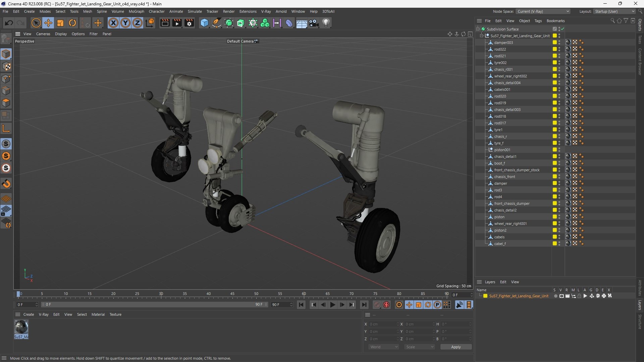Open the Scale mode dropdown
This screenshot has width=644, height=362.
coord(419,347)
